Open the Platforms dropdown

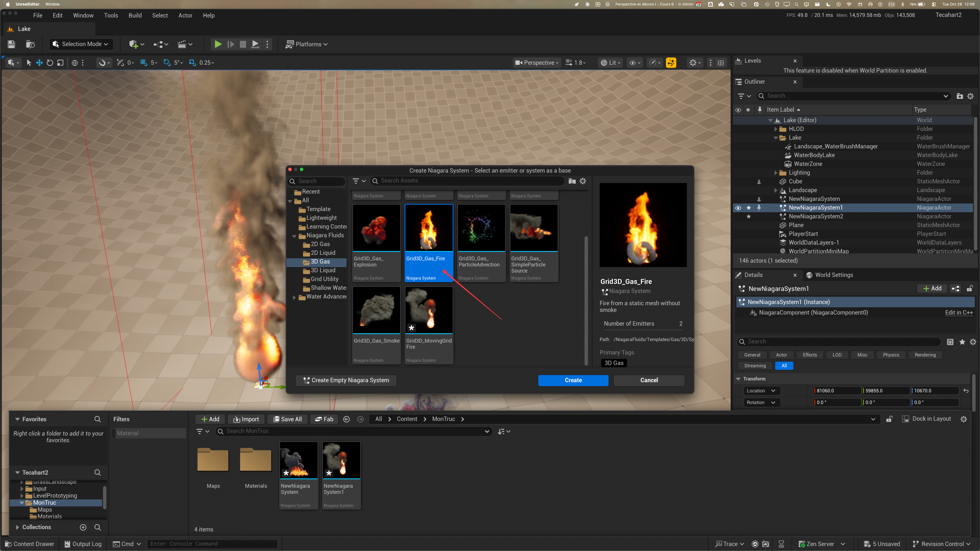pyautogui.click(x=307, y=44)
